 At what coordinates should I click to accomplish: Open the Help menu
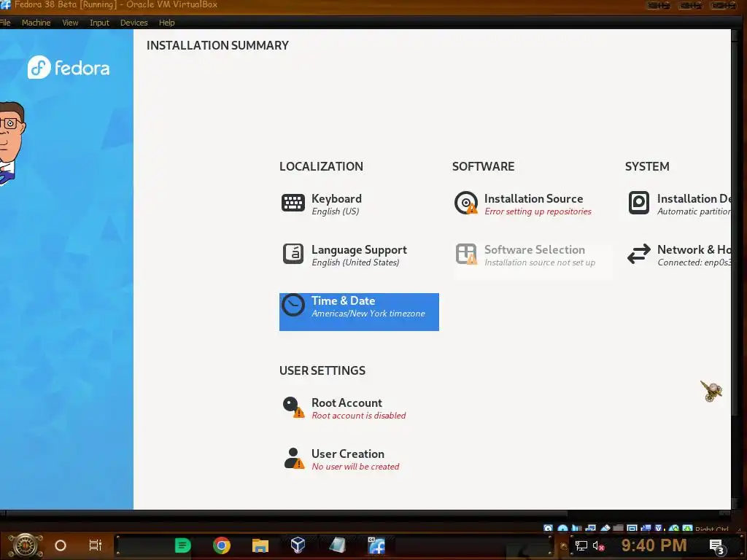tap(167, 23)
